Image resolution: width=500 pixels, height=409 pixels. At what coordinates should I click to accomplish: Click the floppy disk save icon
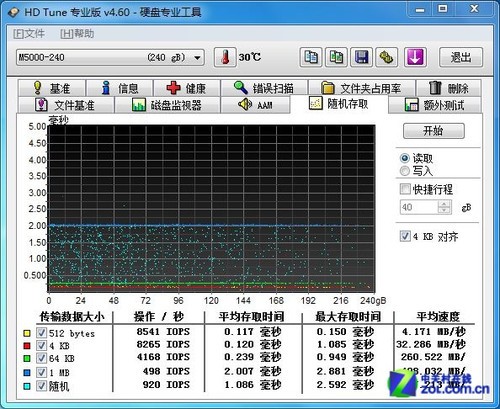(x=362, y=57)
